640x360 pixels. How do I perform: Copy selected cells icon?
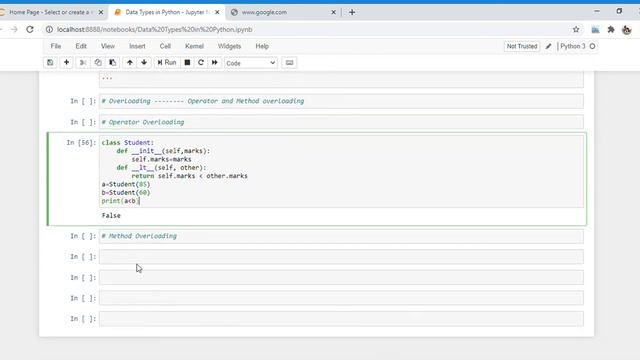[x=98, y=63]
